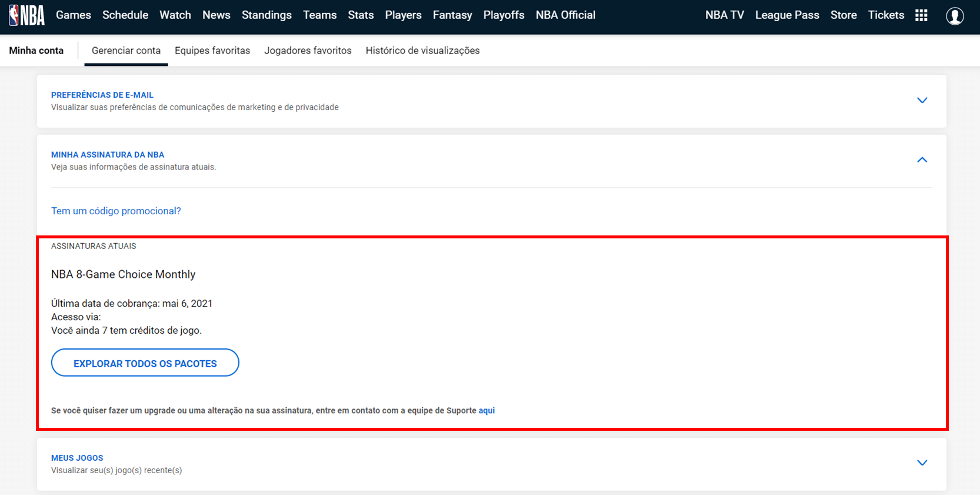
Task: Select Players in the navigation bar
Action: (404, 15)
